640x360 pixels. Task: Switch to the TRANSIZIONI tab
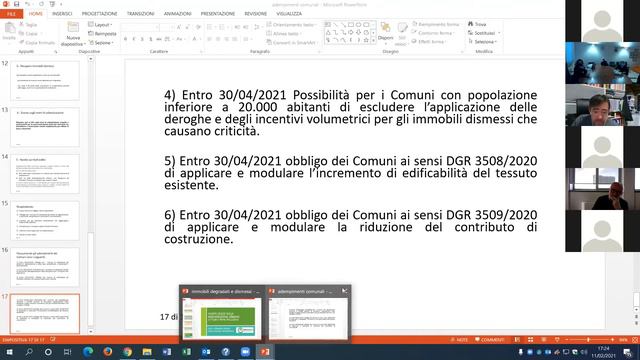tap(140, 14)
